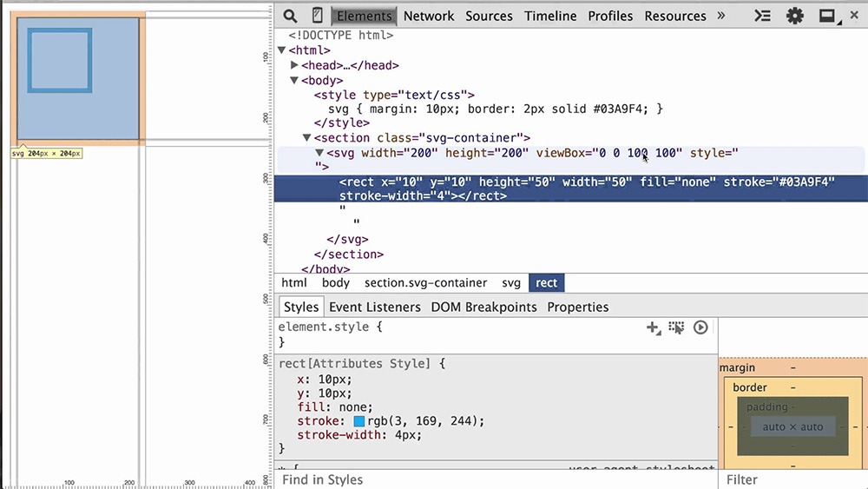Click the border label in box model
The width and height of the screenshot is (868, 489).
(x=750, y=387)
